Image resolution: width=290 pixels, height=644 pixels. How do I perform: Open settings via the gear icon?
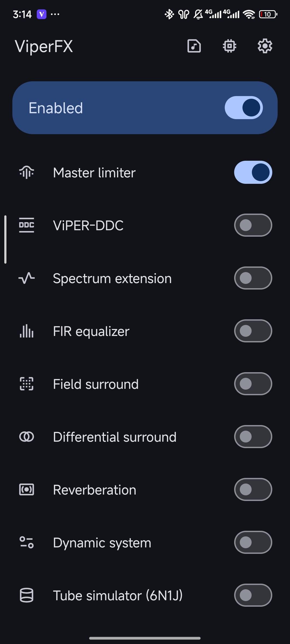[265, 46]
